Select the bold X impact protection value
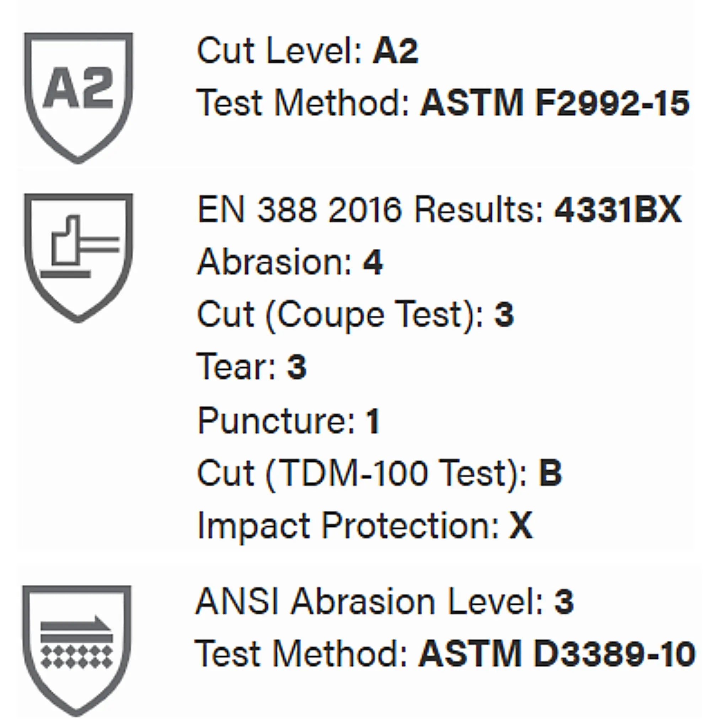 521,525
